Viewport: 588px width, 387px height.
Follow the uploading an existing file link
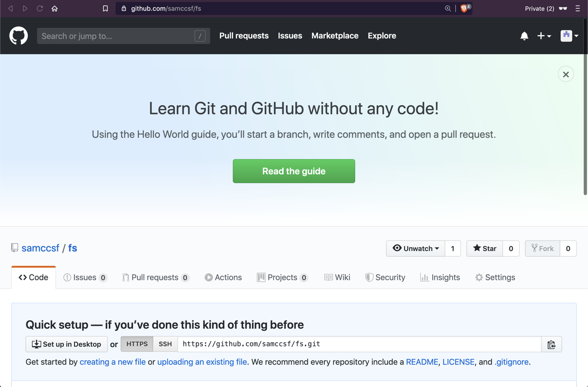(202, 362)
